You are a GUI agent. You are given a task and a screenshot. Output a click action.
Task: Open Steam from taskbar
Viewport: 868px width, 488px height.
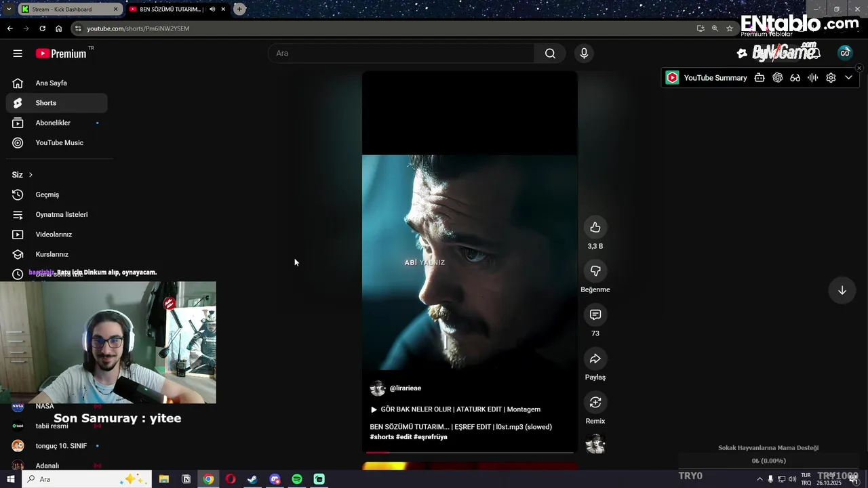252,479
